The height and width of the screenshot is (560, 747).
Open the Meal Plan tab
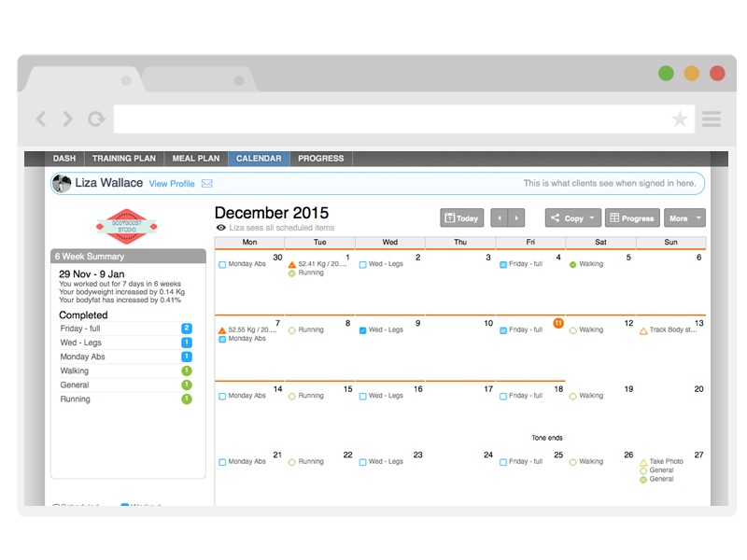[196, 159]
